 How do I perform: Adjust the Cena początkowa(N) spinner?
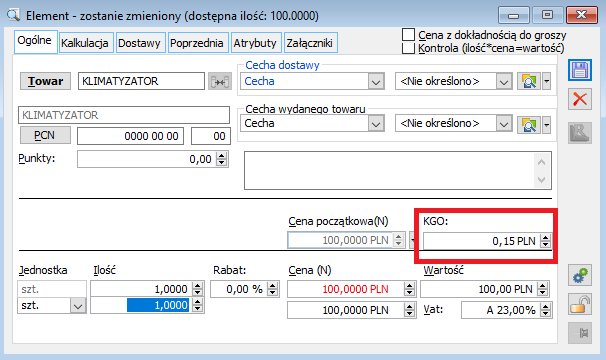(398, 240)
